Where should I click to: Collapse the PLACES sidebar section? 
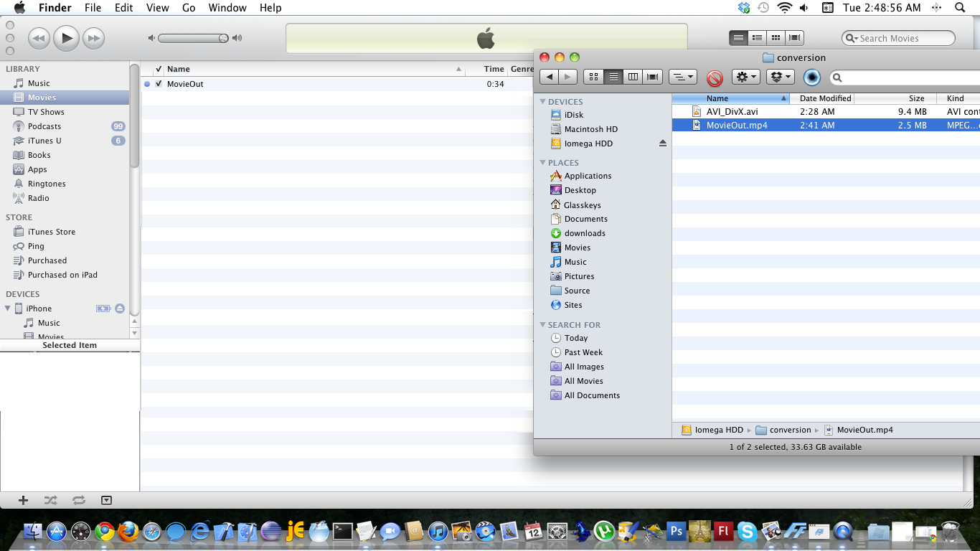point(543,163)
